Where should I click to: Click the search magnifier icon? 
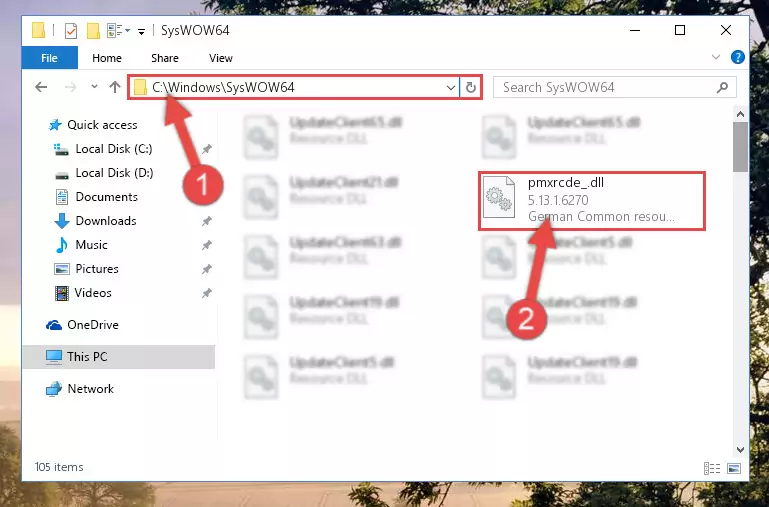coord(722,88)
